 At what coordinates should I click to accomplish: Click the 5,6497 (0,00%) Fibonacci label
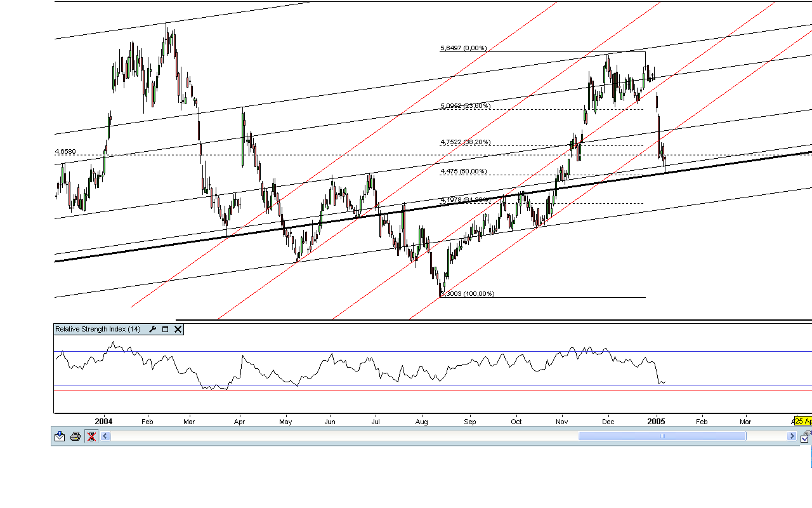tap(463, 48)
